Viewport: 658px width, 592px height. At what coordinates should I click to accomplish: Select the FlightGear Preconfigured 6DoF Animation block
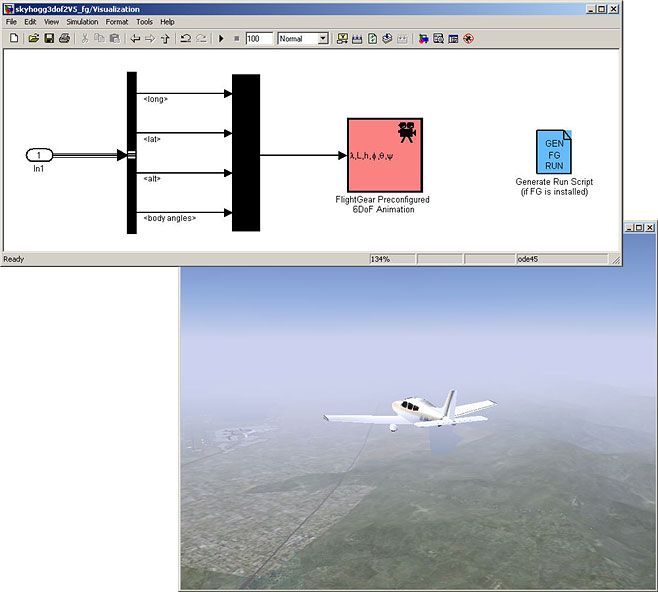(x=385, y=155)
